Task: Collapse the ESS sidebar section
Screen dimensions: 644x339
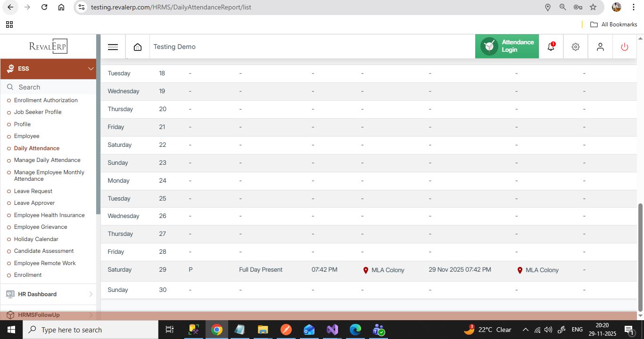Action: [x=91, y=69]
